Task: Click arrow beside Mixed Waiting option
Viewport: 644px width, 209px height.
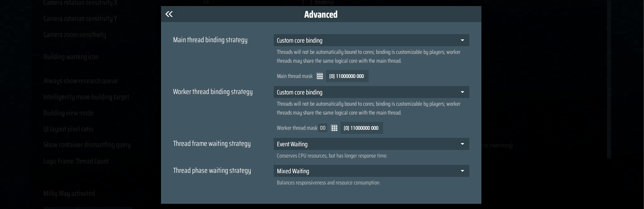Action: [462, 171]
